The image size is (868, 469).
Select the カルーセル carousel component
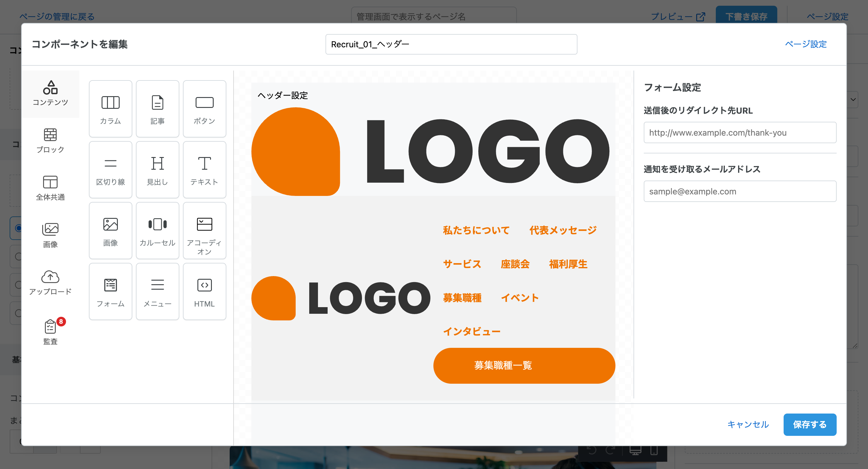tap(157, 231)
